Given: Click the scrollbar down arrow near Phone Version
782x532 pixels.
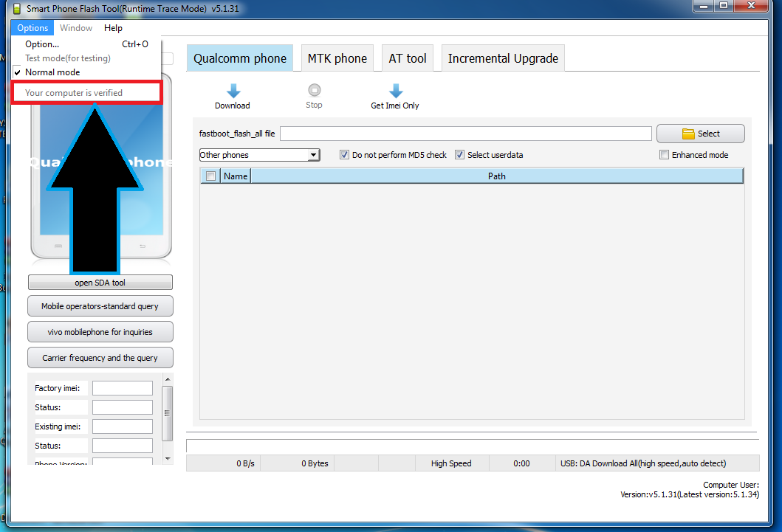Looking at the screenshot, I should pos(168,457).
